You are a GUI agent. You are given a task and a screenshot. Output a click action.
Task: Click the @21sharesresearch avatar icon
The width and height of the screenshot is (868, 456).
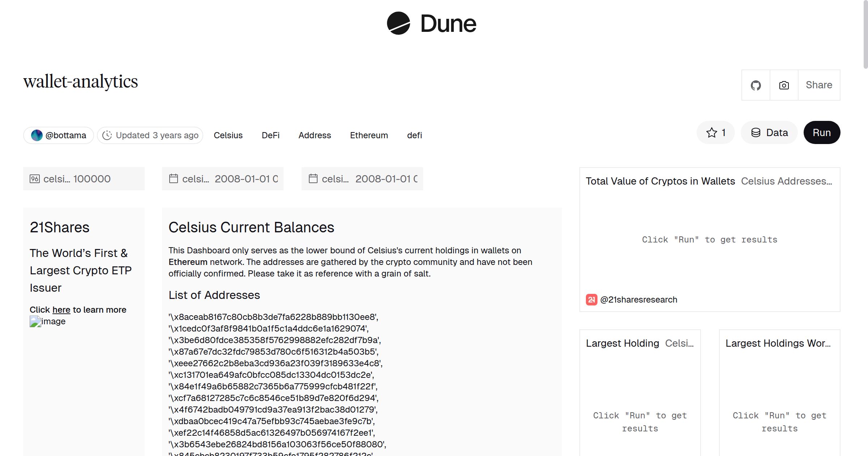point(591,299)
